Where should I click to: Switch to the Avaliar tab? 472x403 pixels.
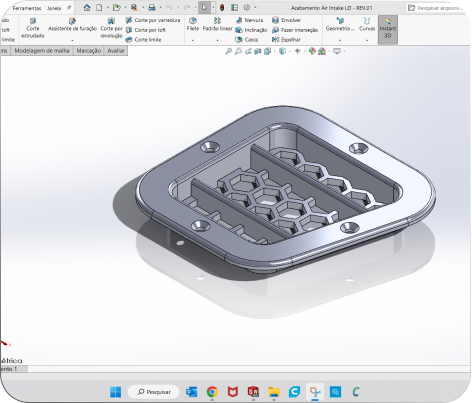point(116,51)
